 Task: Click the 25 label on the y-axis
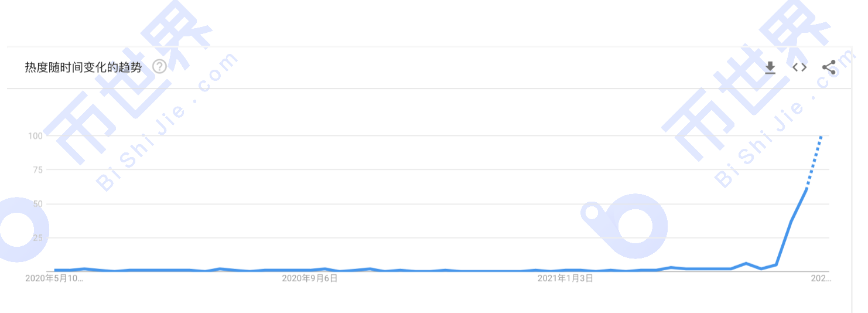pyautogui.click(x=38, y=238)
